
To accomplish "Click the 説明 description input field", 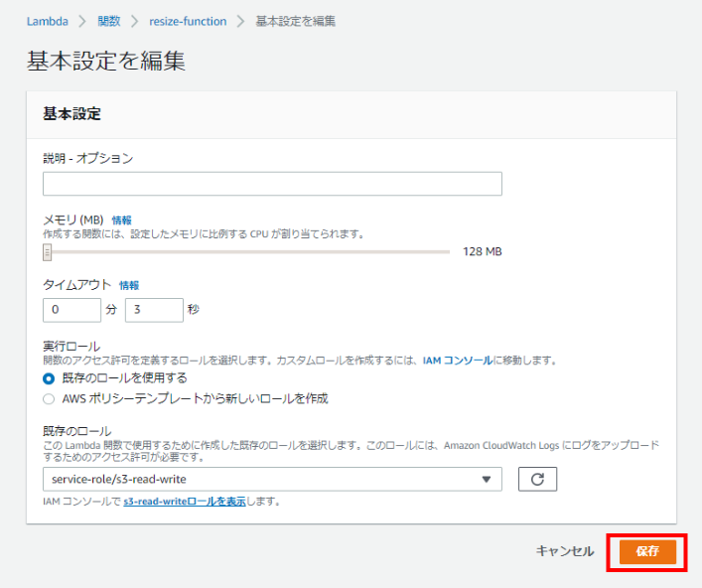I will pyautogui.click(x=272, y=184).
